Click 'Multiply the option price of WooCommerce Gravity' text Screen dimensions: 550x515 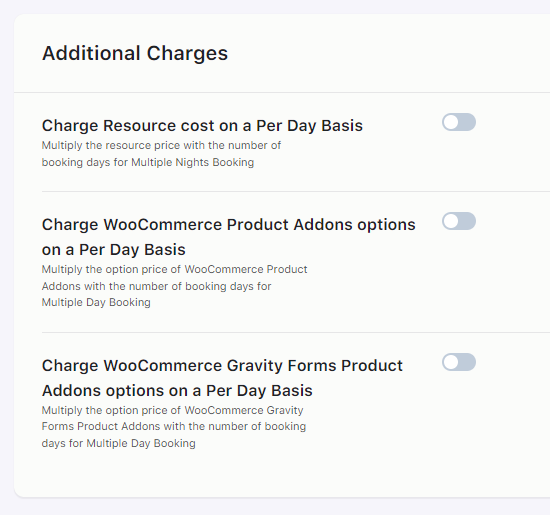point(173,410)
